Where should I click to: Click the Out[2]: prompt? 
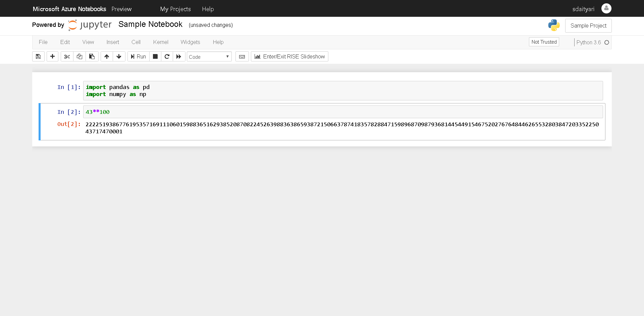point(69,124)
